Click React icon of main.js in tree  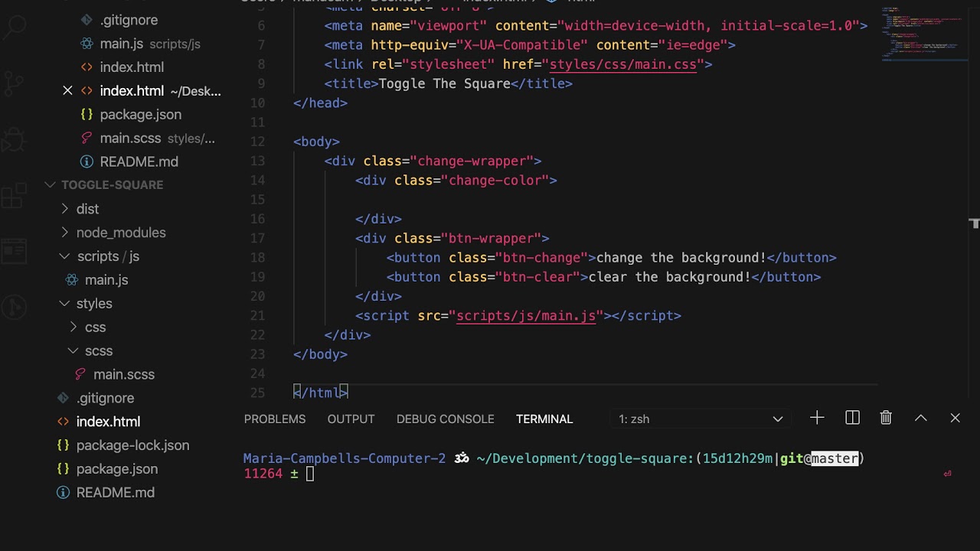point(71,280)
